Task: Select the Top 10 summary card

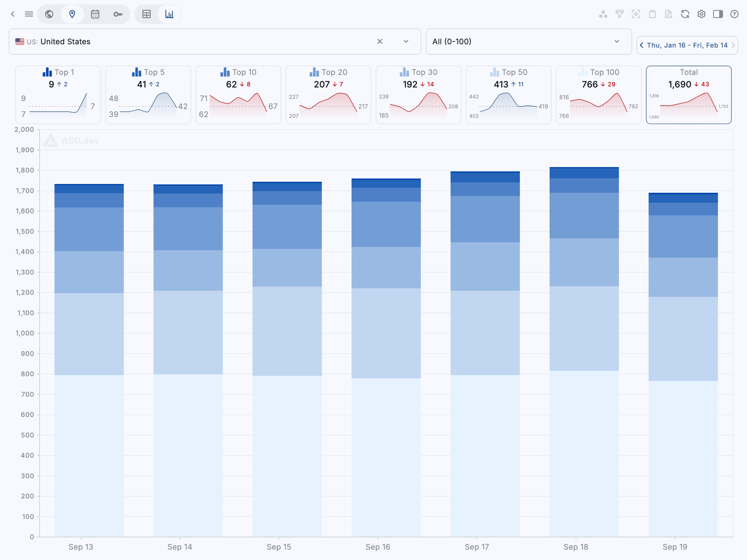Action: 238,95
